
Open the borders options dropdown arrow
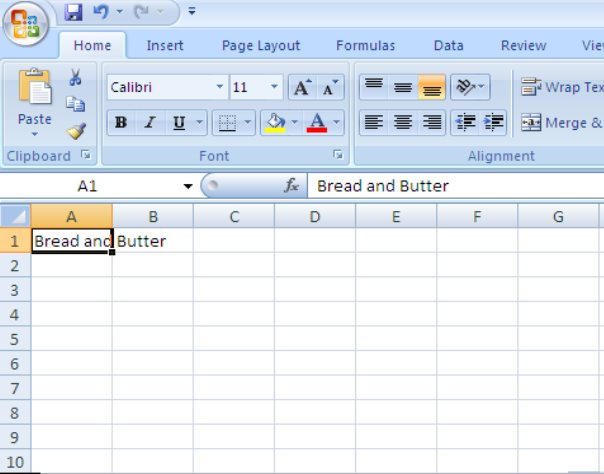click(x=248, y=122)
